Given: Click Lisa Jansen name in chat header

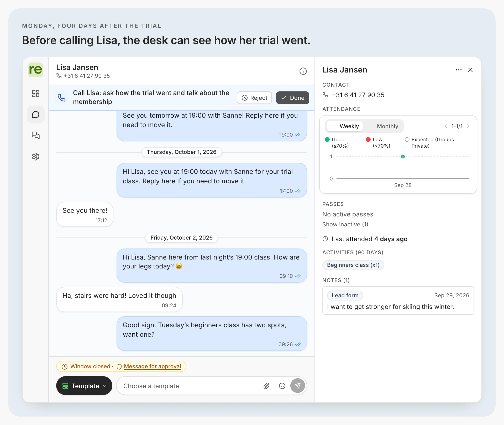Looking at the screenshot, I should pyautogui.click(x=77, y=68).
